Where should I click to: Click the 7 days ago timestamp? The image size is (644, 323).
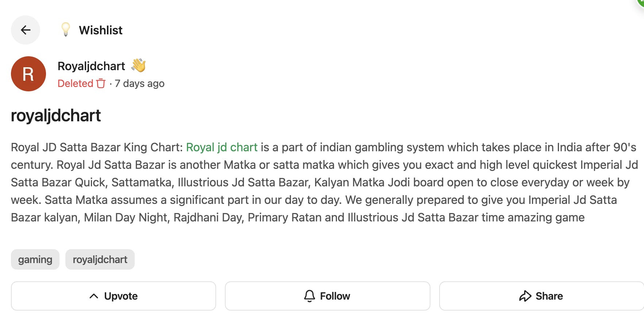coord(139,83)
